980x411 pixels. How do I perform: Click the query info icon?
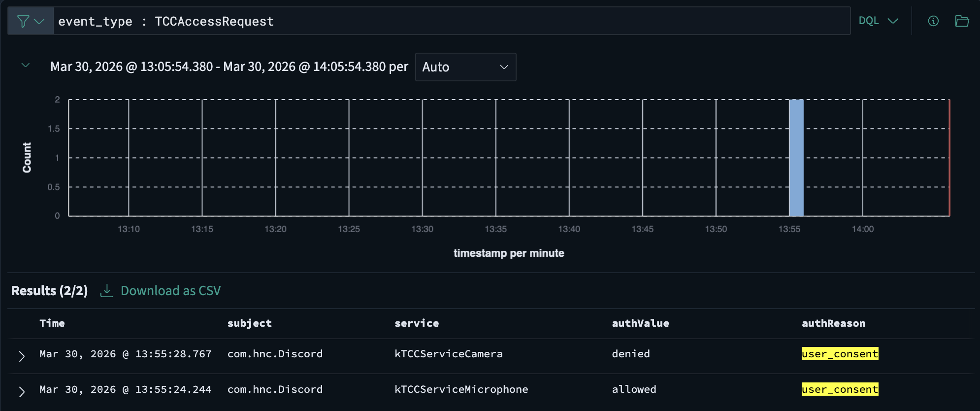pyautogui.click(x=933, y=21)
